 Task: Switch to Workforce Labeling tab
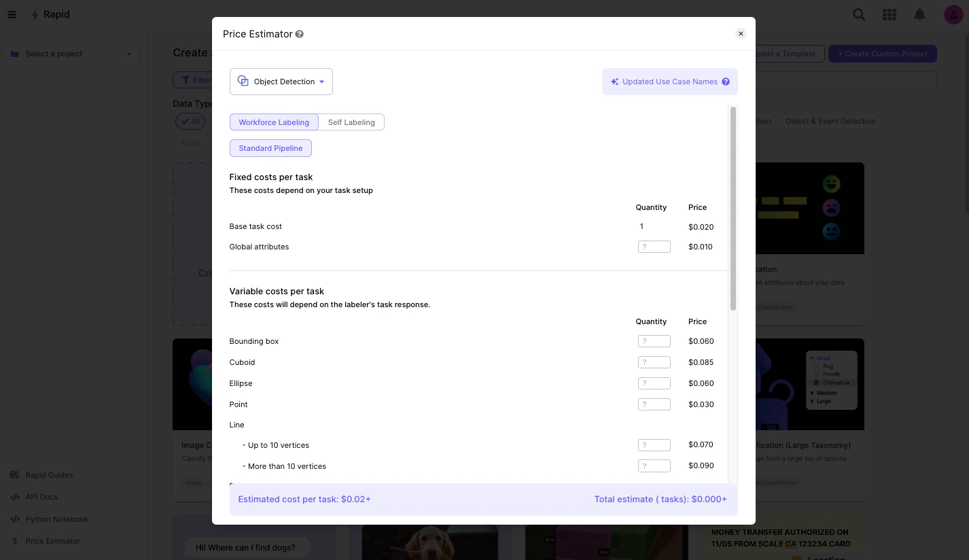(x=274, y=122)
